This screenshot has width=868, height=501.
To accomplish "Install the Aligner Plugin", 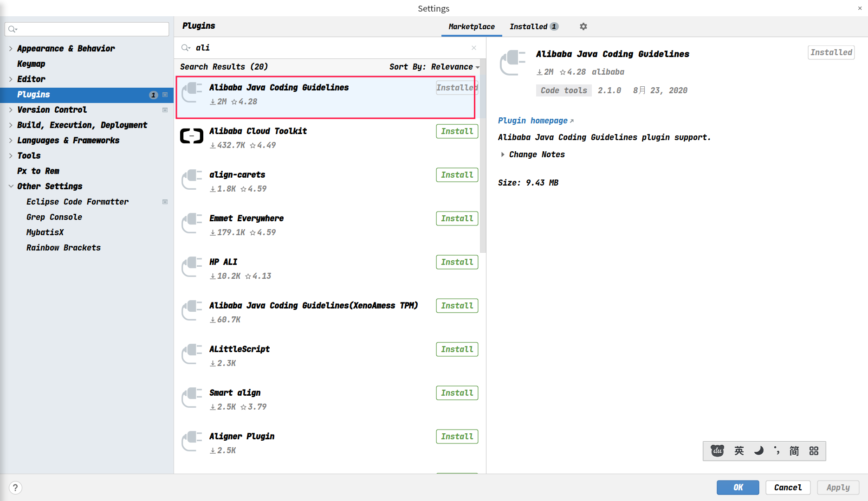I will click(457, 437).
